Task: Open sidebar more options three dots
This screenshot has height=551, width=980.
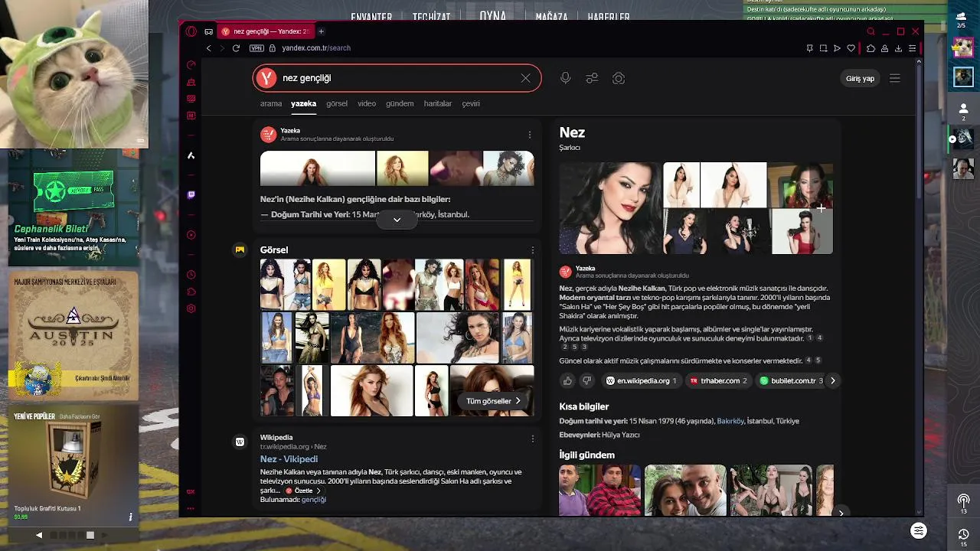Action: pos(191,508)
